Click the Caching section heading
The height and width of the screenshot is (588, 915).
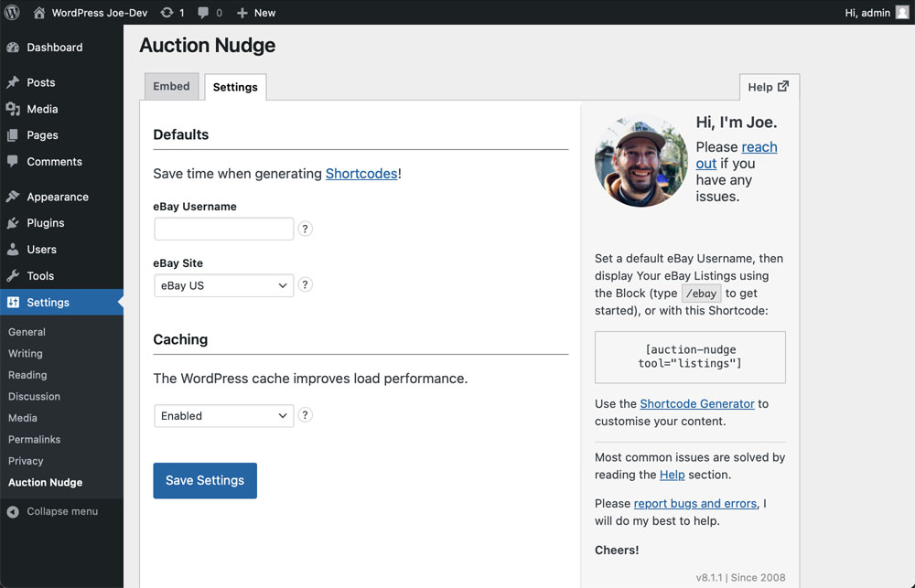[180, 339]
